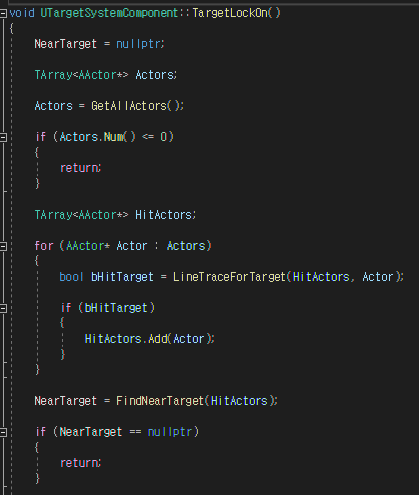
Task: Click the bool keyword in the loop
Action: tap(71, 277)
